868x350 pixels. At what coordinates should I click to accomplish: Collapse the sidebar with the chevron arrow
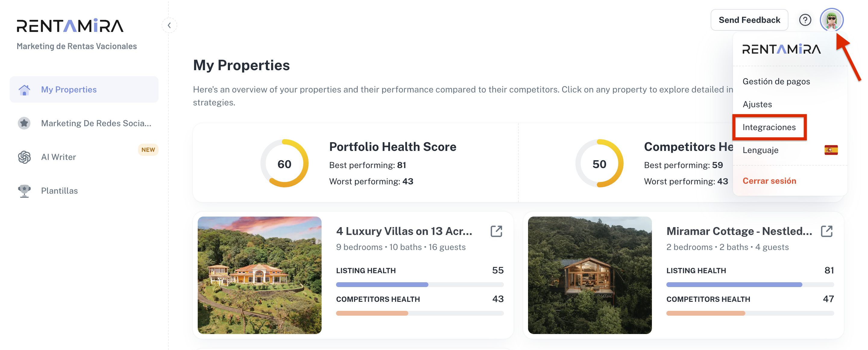coord(169,25)
